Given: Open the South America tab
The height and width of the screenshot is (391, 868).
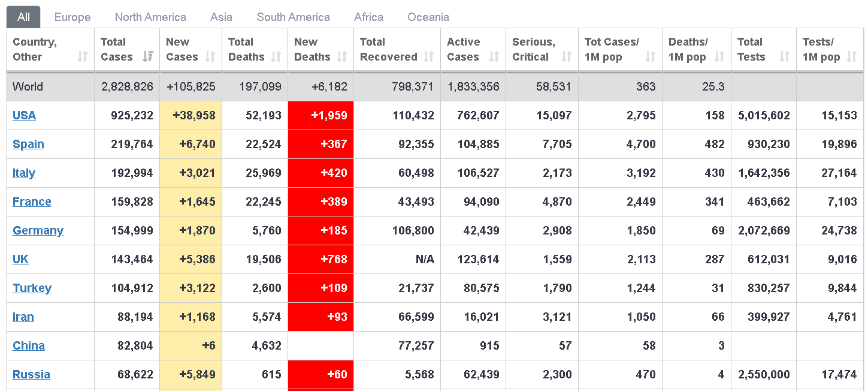Looking at the screenshot, I should pyautogui.click(x=293, y=17).
